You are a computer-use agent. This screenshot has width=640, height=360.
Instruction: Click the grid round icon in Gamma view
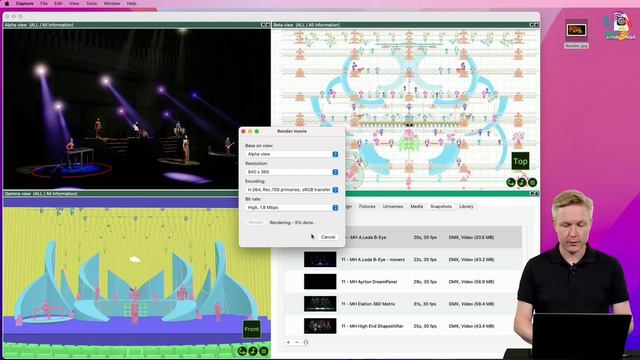pos(264,351)
